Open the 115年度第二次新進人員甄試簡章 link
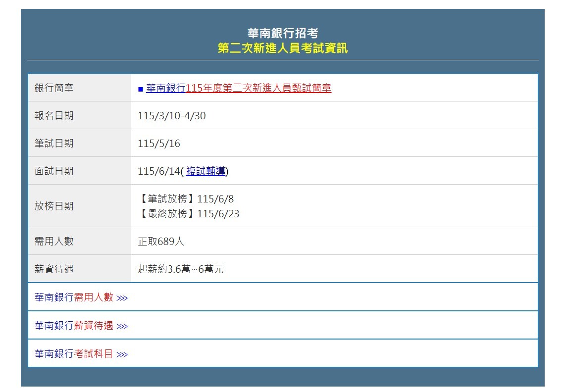This screenshot has width=562, height=392. click(x=258, y=88)
